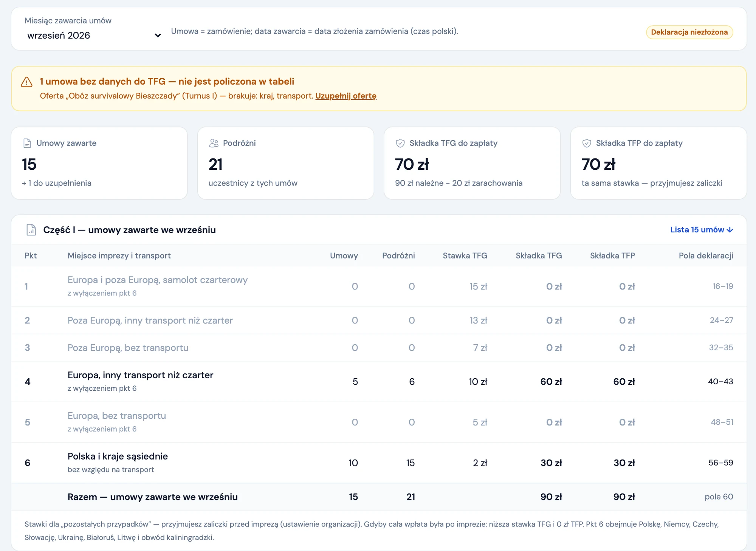Click the "Stawka TFG" column header
The height and width of the screenshot is (551, 756).
pyautogui.click(x=465, y=256)
